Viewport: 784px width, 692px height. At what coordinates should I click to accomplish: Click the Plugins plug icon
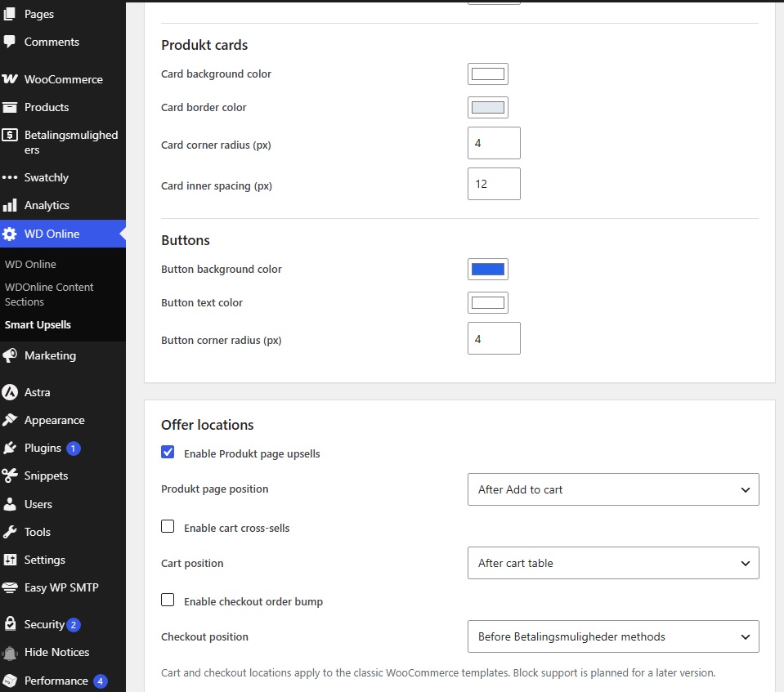[10, 448]
